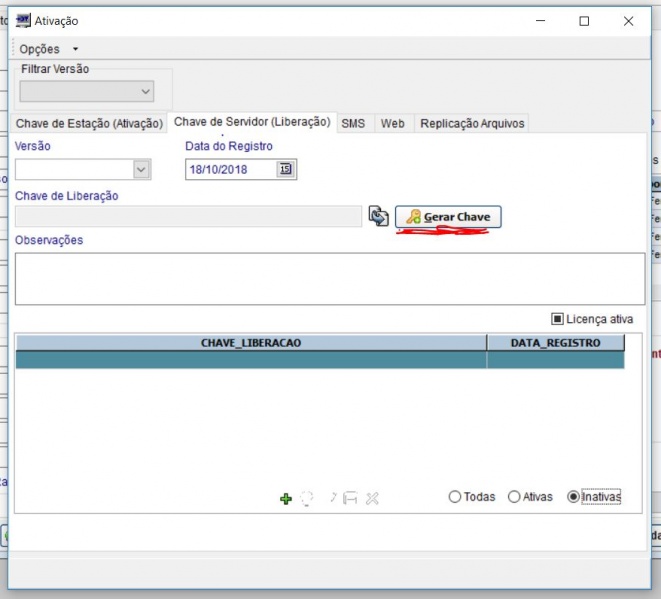Click the CHAVE_LIBERACAO column header

(250, 343)
